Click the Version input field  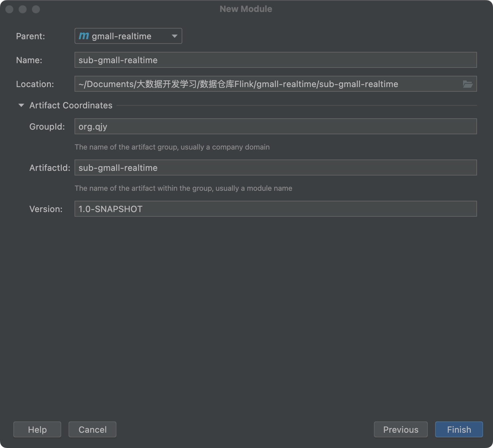pyautogui.click(x=275, y=209)
